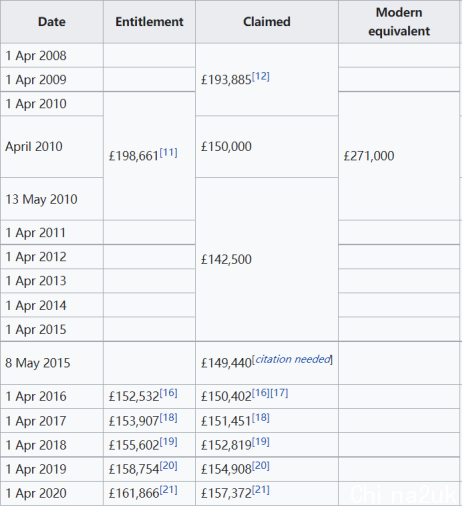Click the 'citation needed' link
This screenshot has height=507, width=462.
[x=293, y=359]
